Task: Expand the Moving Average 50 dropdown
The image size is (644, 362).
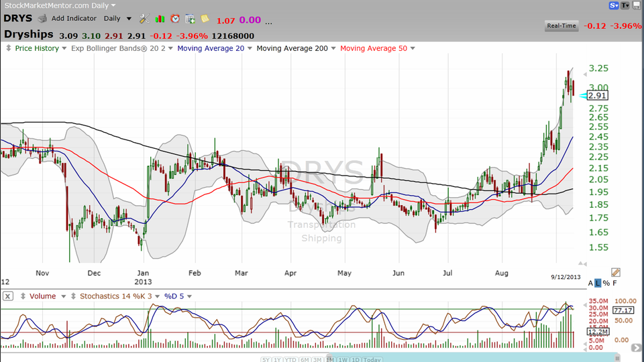Action: pyautogui.click(x=413, y=48)
